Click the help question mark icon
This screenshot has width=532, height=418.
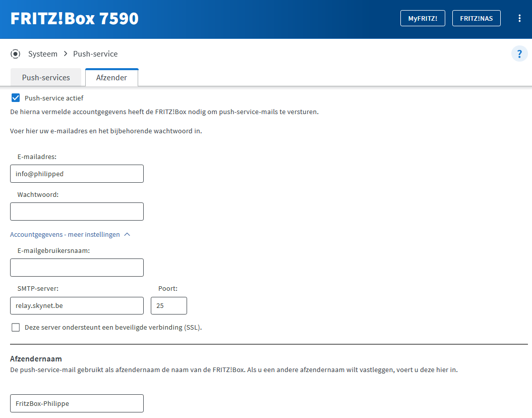(519, 54)
